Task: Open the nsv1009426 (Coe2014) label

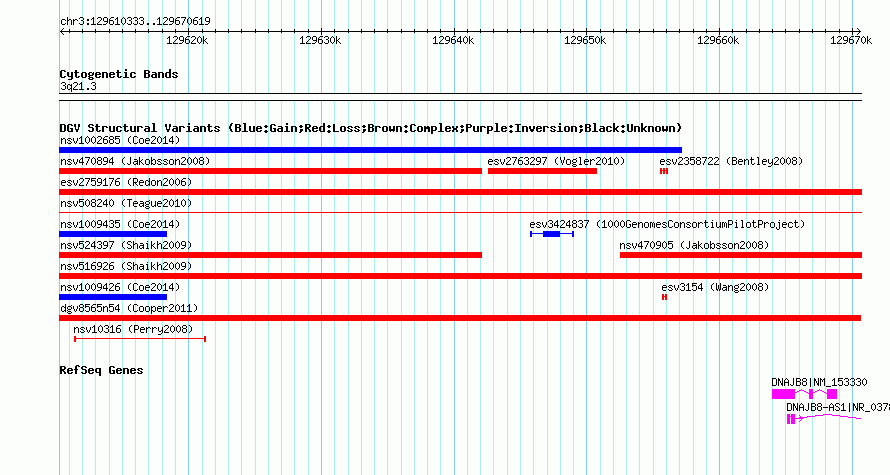Action: 120,287
